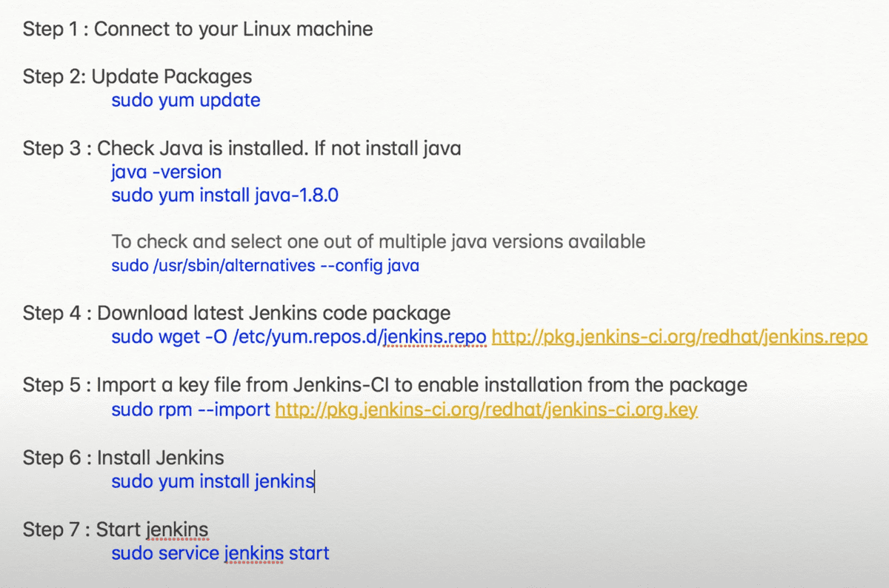Open the jenkins-ci.org.key URL link
Image resolution: width=889 pixels, height=588 pixels.
pyautogui.click(x=486, y=409)
